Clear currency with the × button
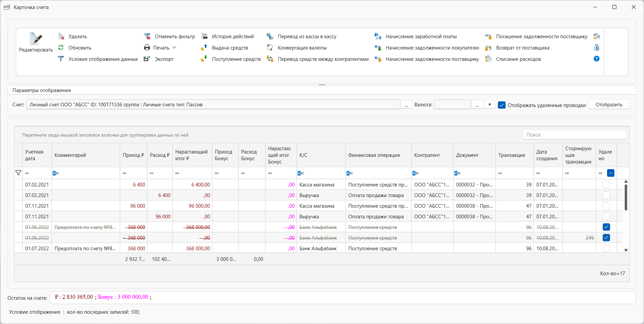This screenshot has width=644, height=324. click(490, 104)
